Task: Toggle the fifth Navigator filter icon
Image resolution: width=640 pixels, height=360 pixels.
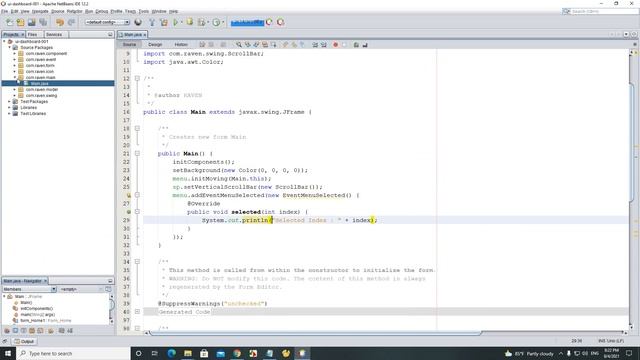Action: point(40,331)
